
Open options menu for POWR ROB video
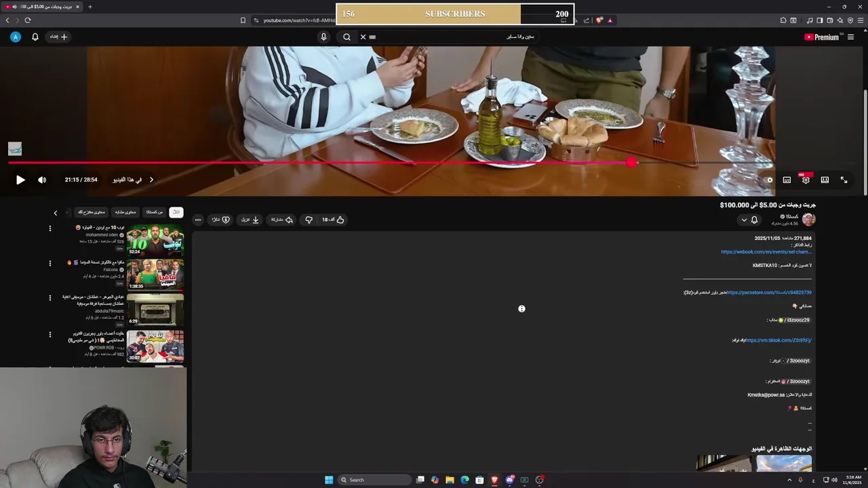(x=50, y=334)
